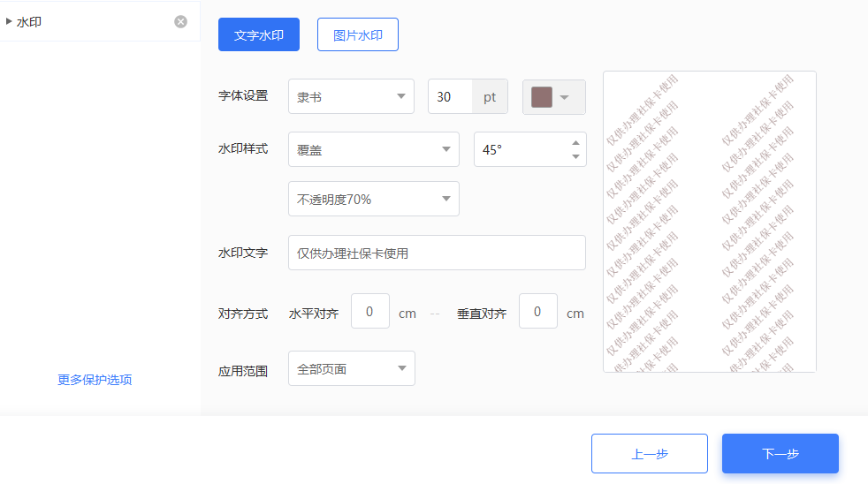Open the 不透明度70% opacity dropdown
Image resolution: width=868 pixels, height=484 pixels.
click(x=374, y=199)
